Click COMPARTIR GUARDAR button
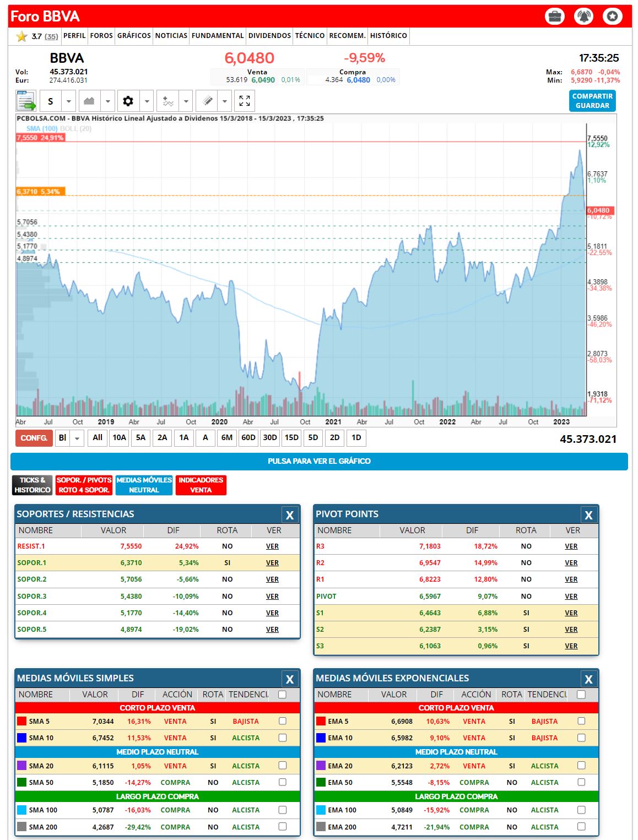The height and width of the screenshot is (840, 638). [x=592, y=101]
